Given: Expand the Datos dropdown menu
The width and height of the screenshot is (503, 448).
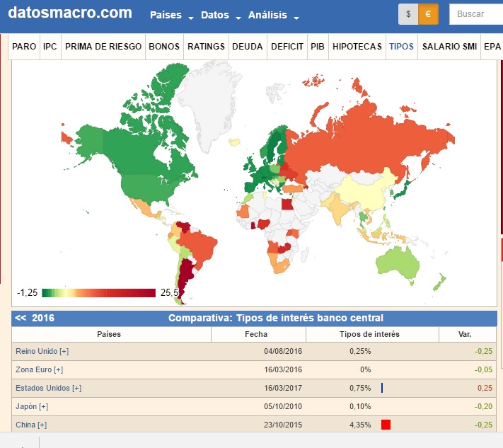Looking at the screenshot, I should click(x=221, y=15).
